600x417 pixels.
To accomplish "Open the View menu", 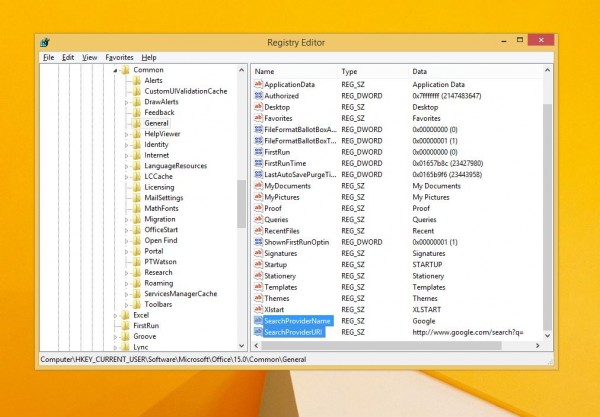I will tap(90, 57).
